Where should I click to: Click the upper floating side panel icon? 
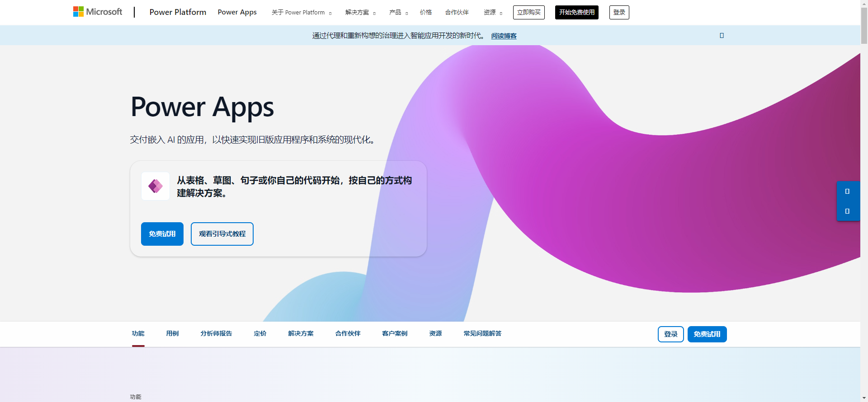coord(847,192)
